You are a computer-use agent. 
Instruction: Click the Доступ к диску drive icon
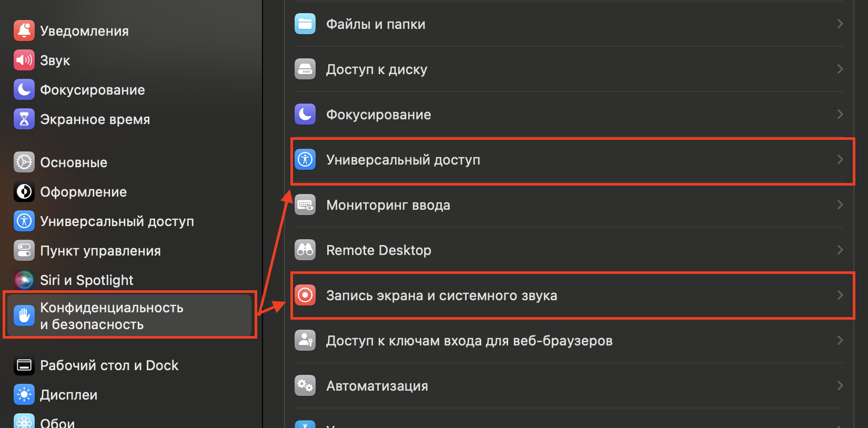(305, 69)
